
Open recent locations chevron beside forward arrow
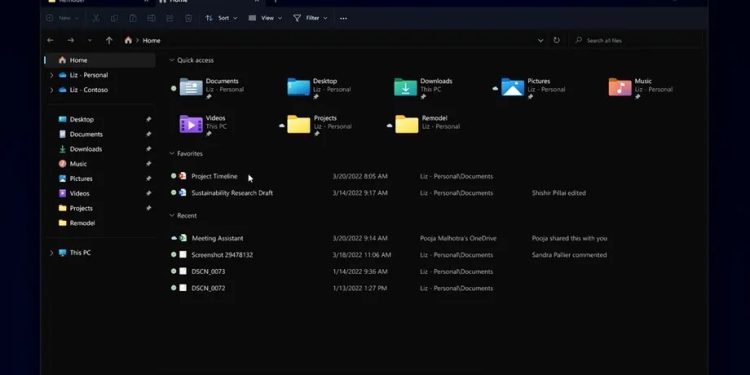click(90, 41)
